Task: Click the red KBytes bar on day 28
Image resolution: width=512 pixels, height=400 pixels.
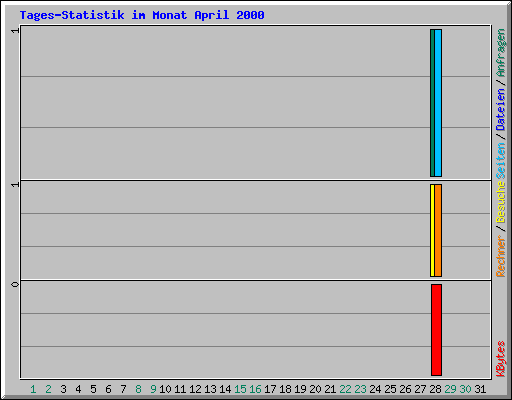Action: (x=437, y=330)
